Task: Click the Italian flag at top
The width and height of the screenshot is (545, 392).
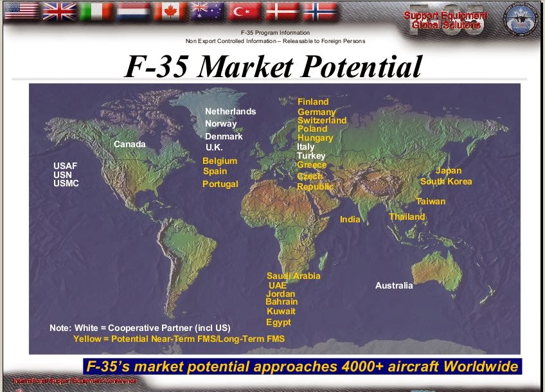Action: coord(96,11)
